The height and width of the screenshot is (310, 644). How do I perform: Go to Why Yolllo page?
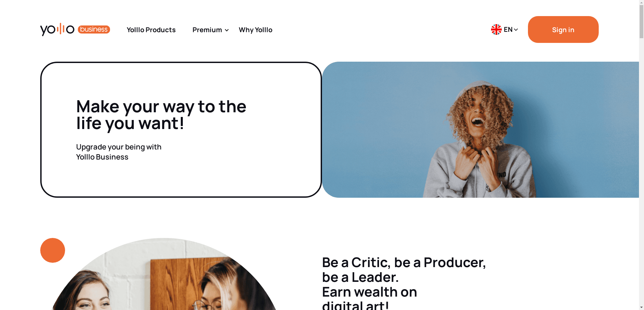click(256, 30)
